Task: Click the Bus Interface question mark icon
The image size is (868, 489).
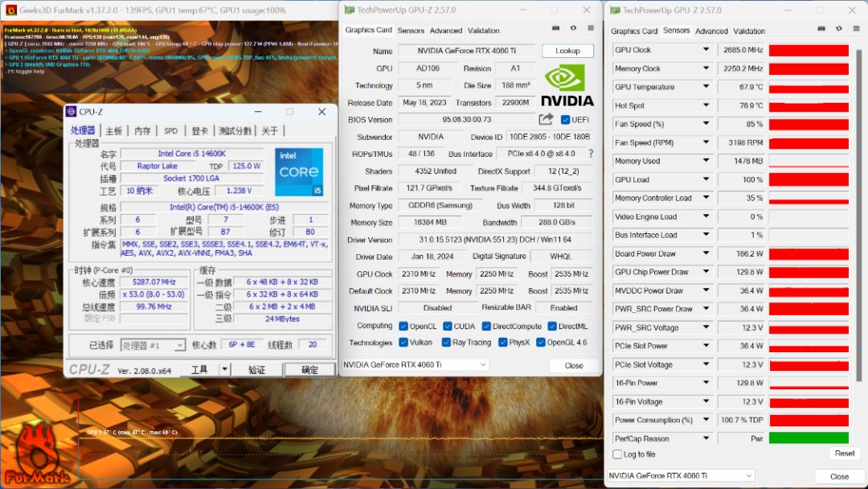Action: click(591, 154)
